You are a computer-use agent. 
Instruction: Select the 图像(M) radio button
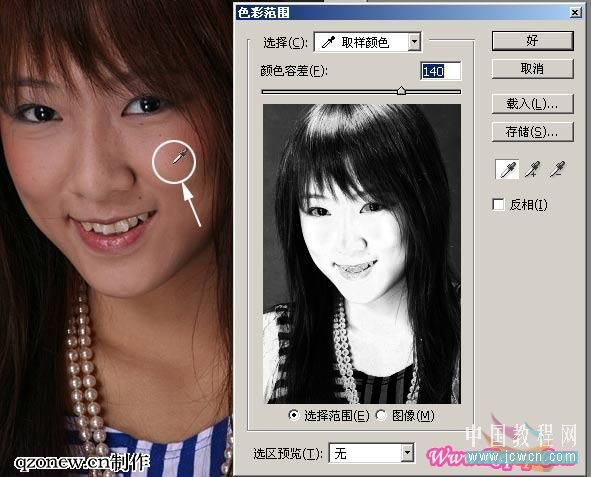pos(381,415)
